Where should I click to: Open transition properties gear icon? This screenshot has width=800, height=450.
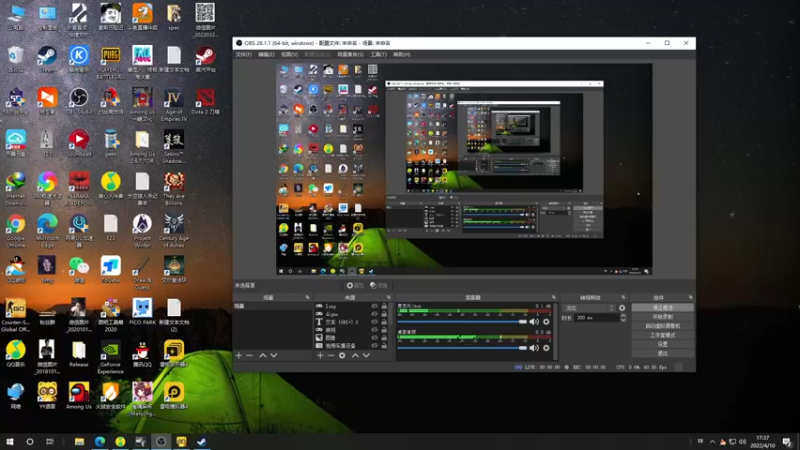[x=621, y=308]
